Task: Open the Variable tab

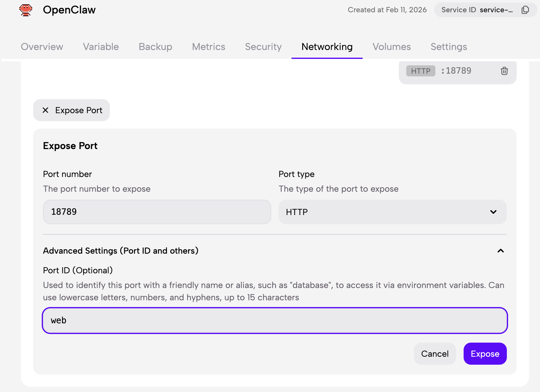Action: tap(101, 47)
